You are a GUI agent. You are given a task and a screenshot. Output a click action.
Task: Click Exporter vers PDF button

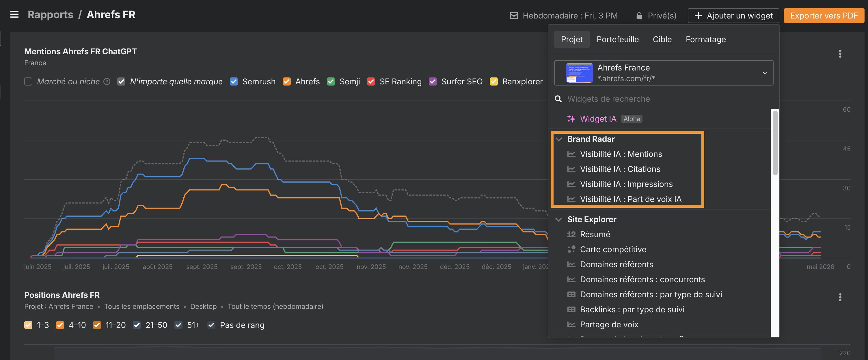(824, 16)
